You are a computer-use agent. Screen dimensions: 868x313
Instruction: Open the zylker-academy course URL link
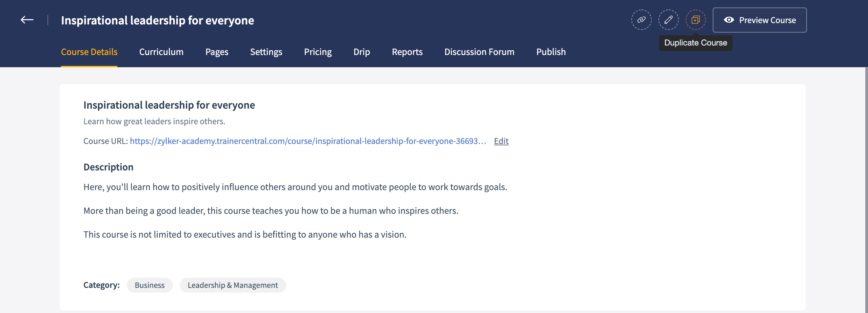[x=308, y=141]
